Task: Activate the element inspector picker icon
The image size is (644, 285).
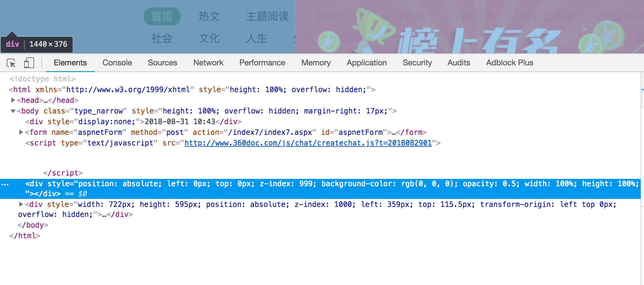Action: coord(11,63)
